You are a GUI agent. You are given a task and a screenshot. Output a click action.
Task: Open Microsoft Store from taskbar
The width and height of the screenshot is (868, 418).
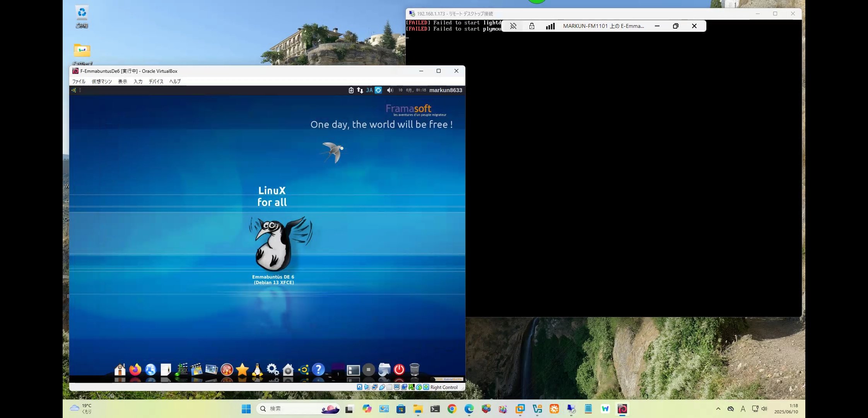pos(401,409)
